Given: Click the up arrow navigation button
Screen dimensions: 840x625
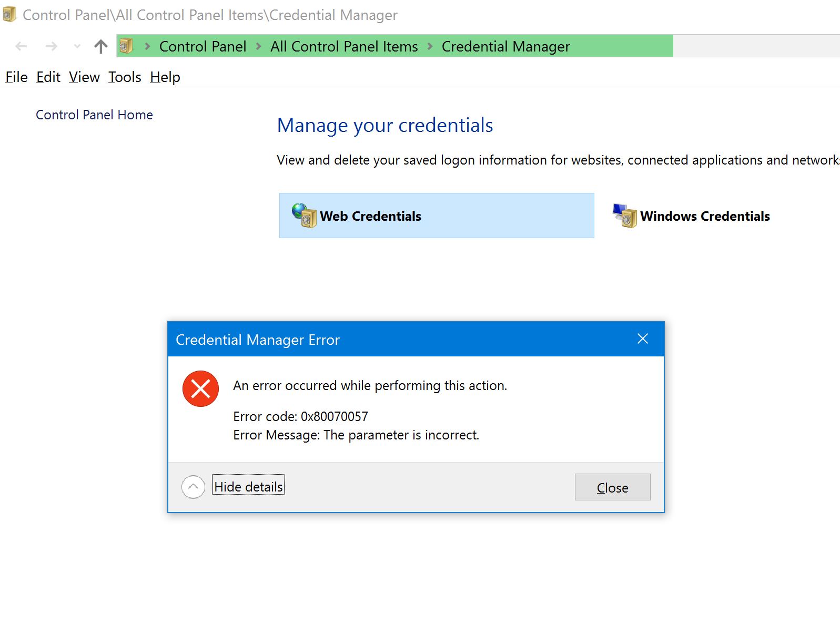Looking at the screenshot, I should (100, 47).
